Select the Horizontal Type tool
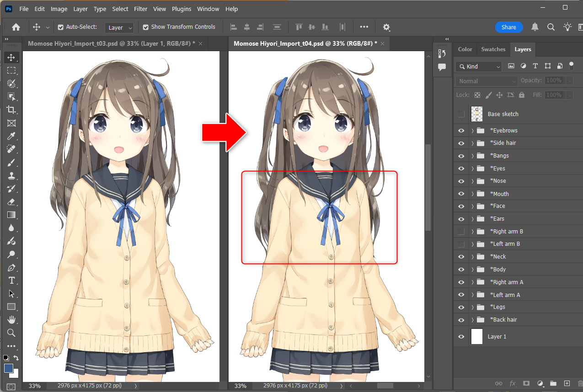Image resolution: width=583 pixels, height=392 pixels. tap(11, 281)
